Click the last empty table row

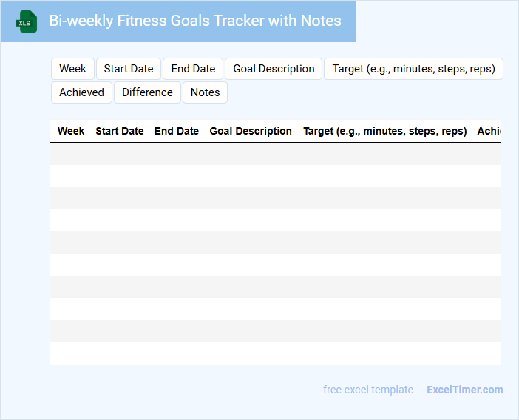pyautogui.click(x=275, y=353)
